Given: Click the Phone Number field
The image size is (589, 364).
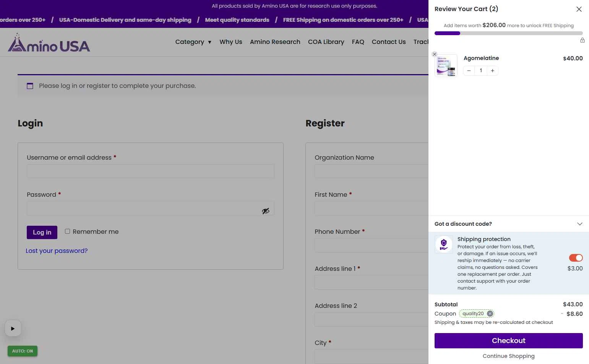Looking at the screenshot, I should pos(372,245).
